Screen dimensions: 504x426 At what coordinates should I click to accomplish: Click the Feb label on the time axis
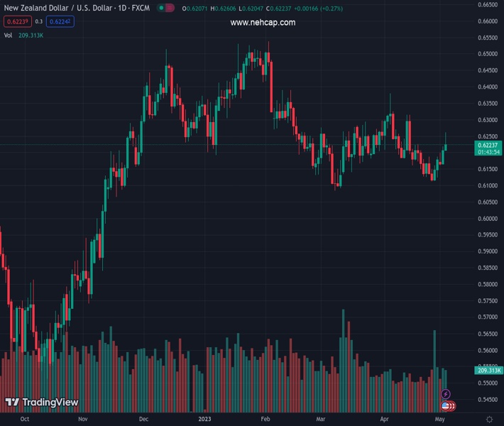pos(265,420)
